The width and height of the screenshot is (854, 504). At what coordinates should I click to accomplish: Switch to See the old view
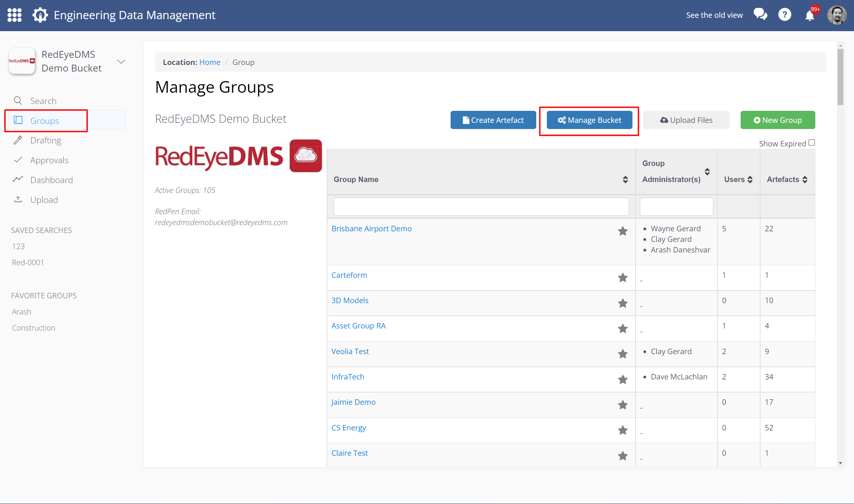coord(714,15)
